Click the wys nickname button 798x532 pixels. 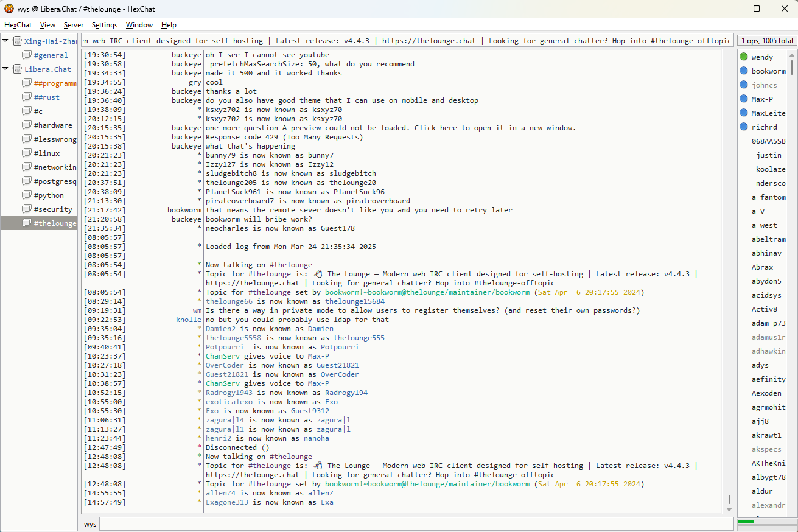pyautogui.click(x=90, y=524)
